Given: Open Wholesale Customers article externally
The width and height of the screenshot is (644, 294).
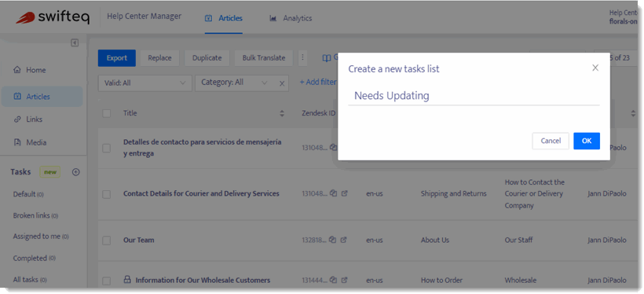Looking at the screenshot, I should [344, 280].
